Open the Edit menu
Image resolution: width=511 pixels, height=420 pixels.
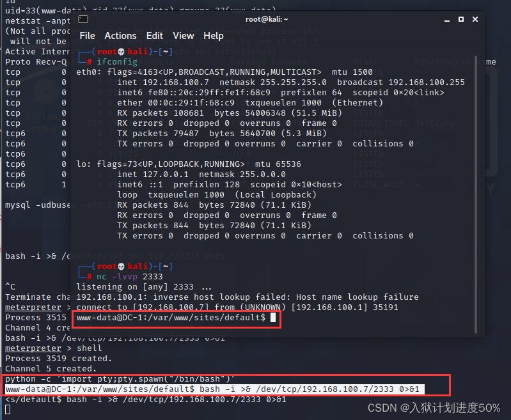point(155,36)
